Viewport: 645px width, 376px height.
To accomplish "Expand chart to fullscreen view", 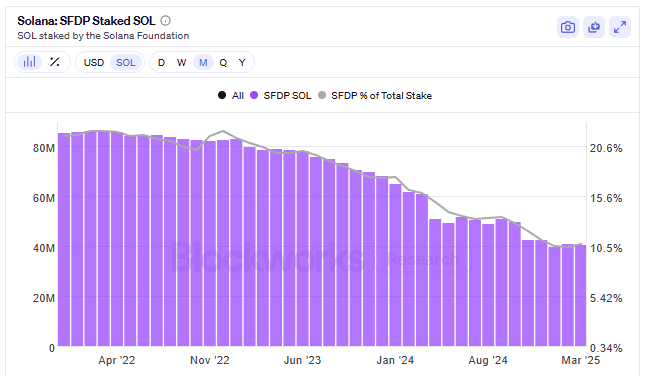I will (x=619, y=28).
